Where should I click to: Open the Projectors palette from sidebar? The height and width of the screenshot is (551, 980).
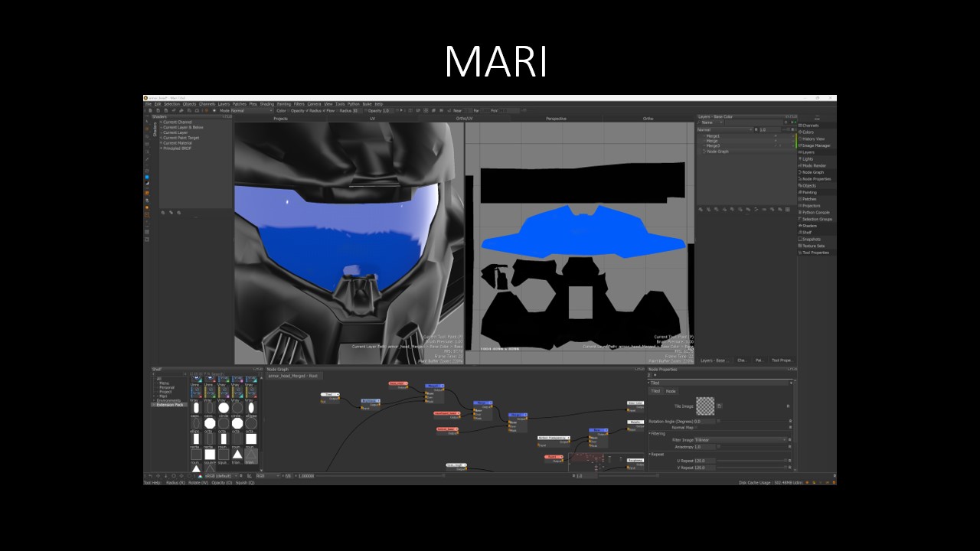(811, 206)
